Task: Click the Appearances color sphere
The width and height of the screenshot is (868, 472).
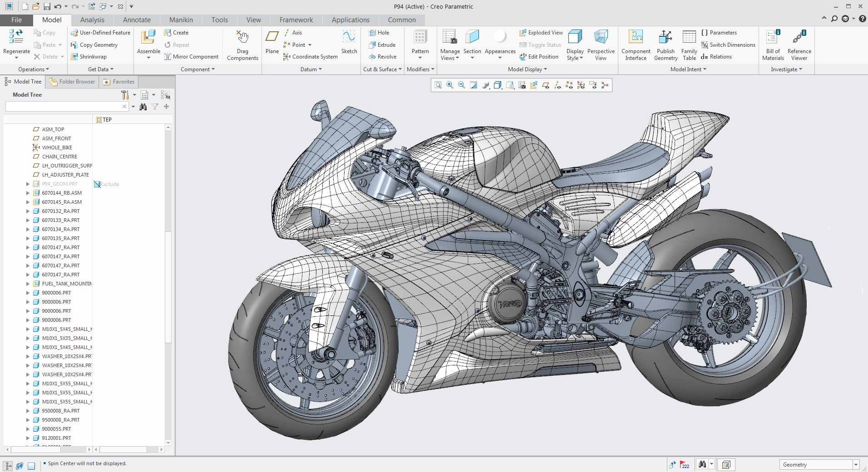Action: (x=500, y=37)
